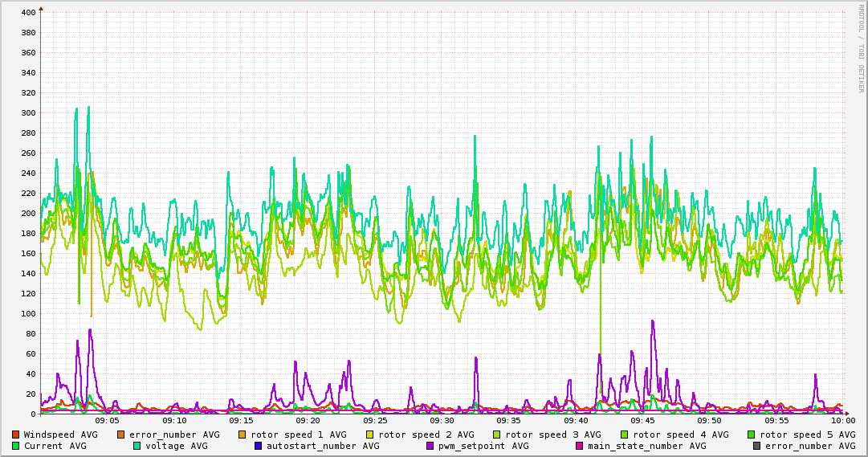Click the dark gray error_number AVG swatch

tap(756, 446)
